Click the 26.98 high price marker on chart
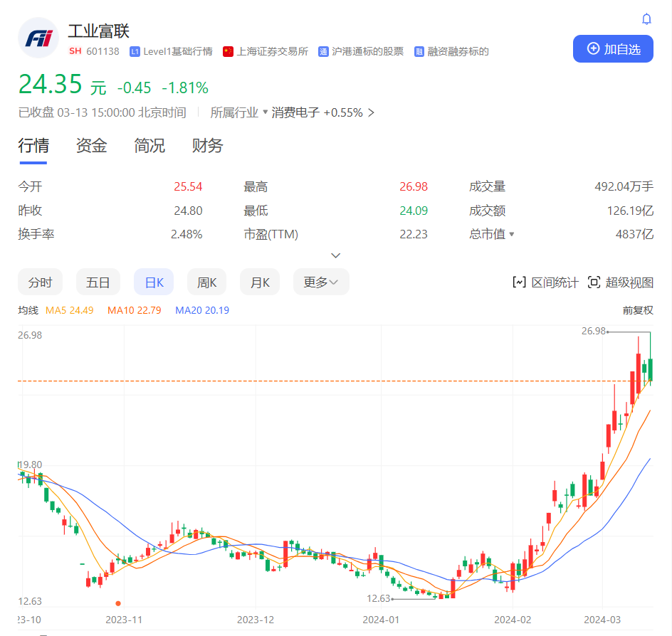This screenshot has width=672, height=636. tap(594, 331)
